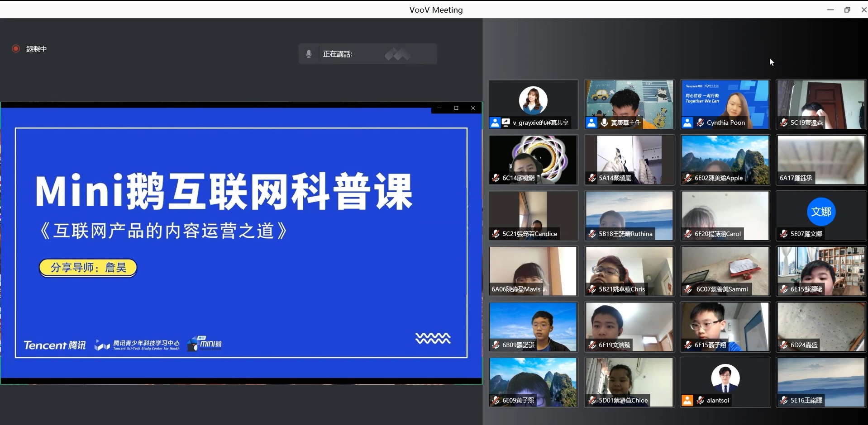
Task: Minimize the VooV Meeting window
Action: 830,9
